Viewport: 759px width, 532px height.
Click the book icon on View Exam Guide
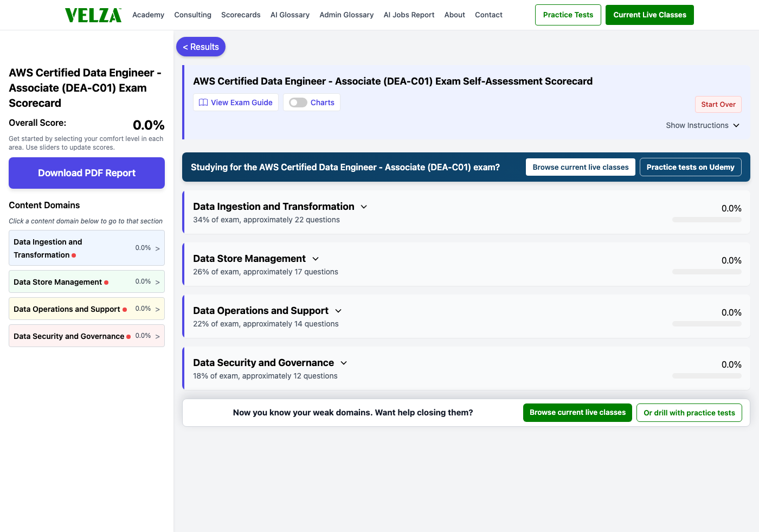point(203,102)
